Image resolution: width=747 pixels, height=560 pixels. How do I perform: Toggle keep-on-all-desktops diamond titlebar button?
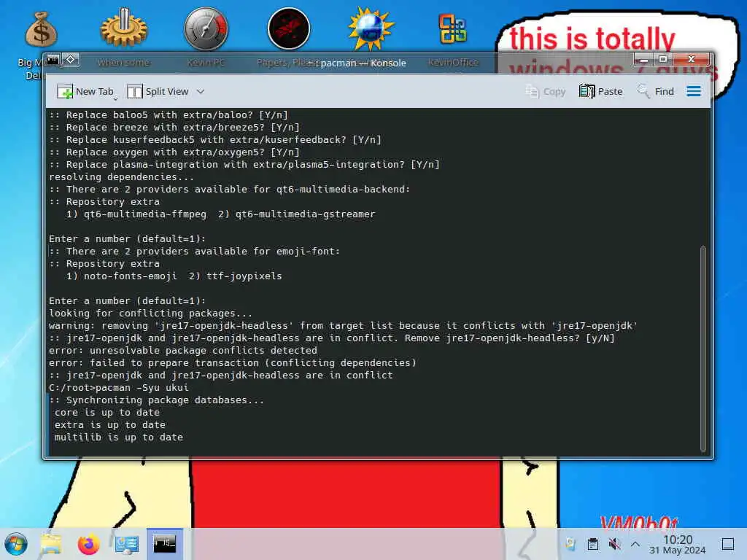click(71, 60)
